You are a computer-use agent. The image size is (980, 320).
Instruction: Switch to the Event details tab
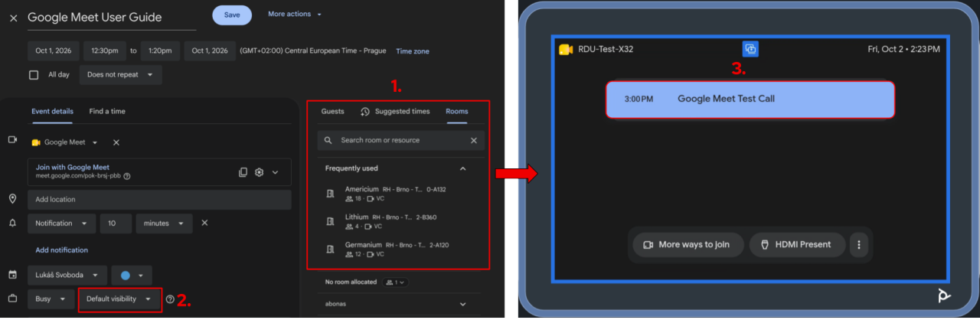coord(53,111)
